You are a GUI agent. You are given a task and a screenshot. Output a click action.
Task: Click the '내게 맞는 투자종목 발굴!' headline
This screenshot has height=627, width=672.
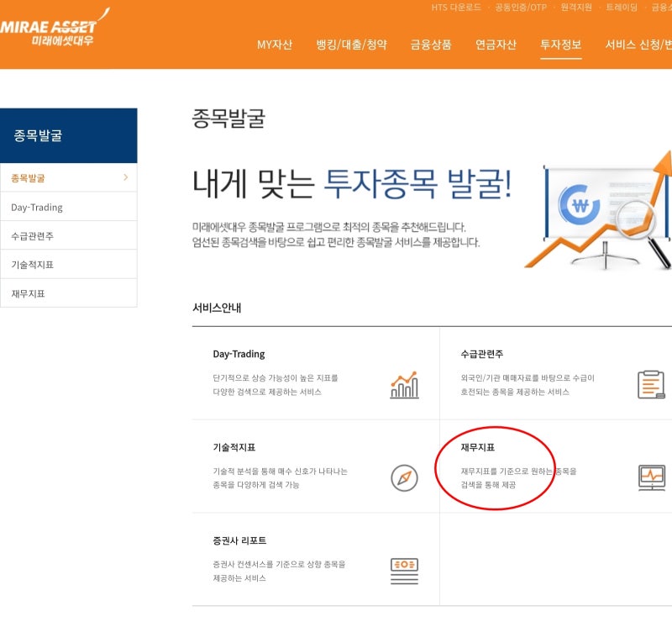352,183
